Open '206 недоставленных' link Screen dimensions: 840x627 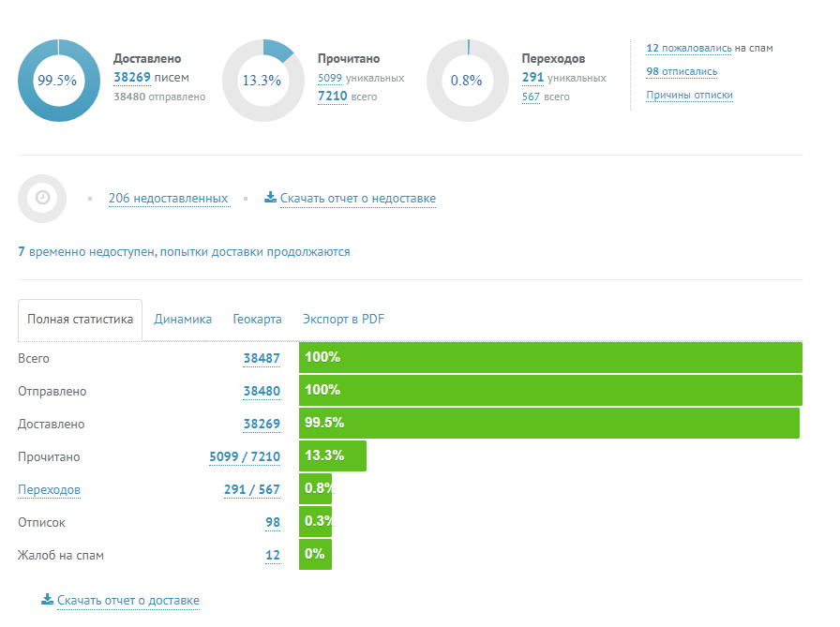tap(168, 199)
